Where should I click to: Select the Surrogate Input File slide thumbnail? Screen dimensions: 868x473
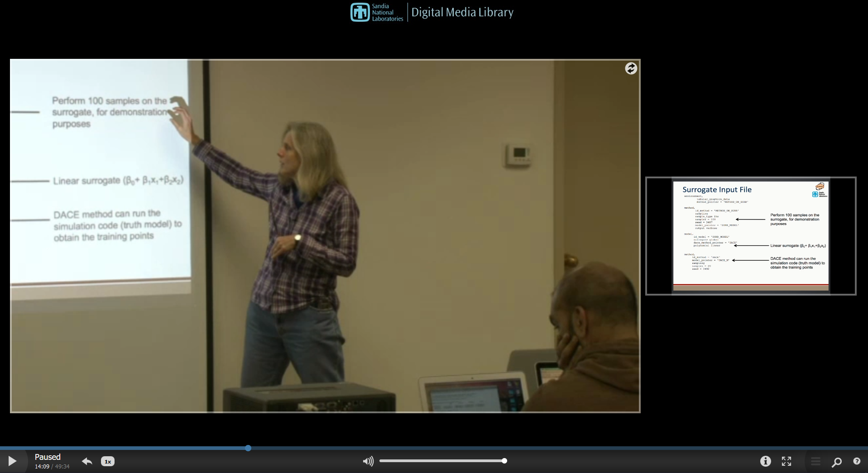(750, 236)
